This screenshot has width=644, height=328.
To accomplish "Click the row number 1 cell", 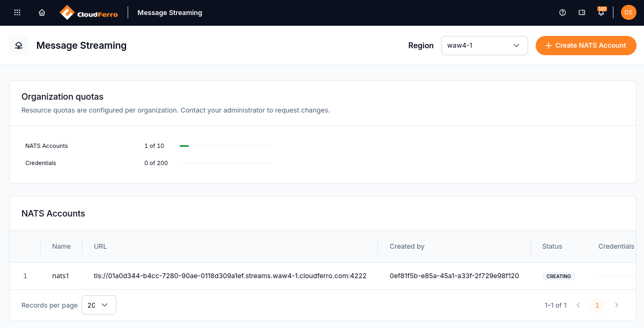I will coord(25,276).
